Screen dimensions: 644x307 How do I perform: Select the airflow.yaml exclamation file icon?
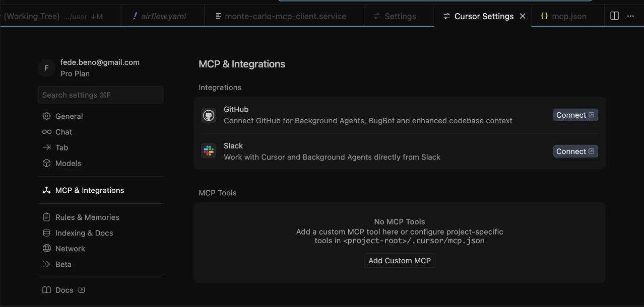(135, 16)
